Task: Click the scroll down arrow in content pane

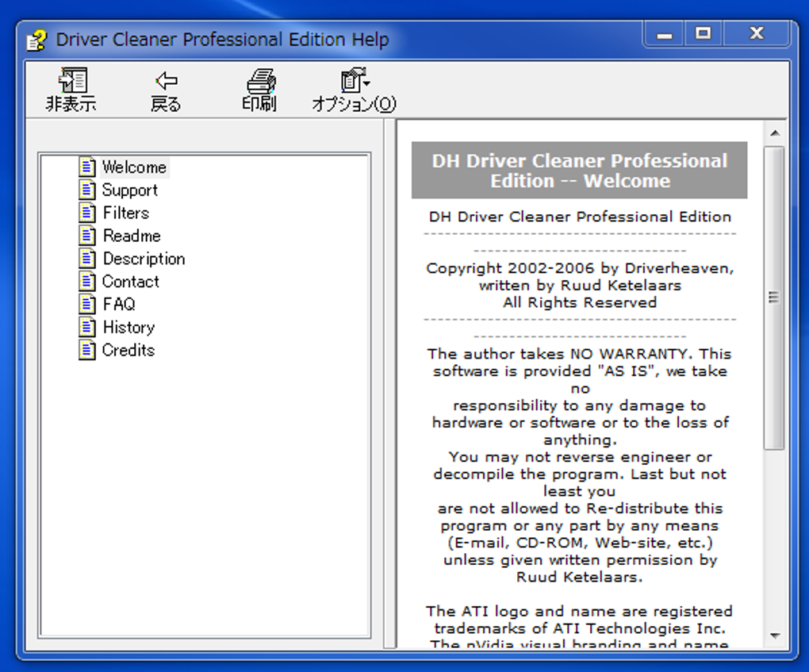Action: 774,636
